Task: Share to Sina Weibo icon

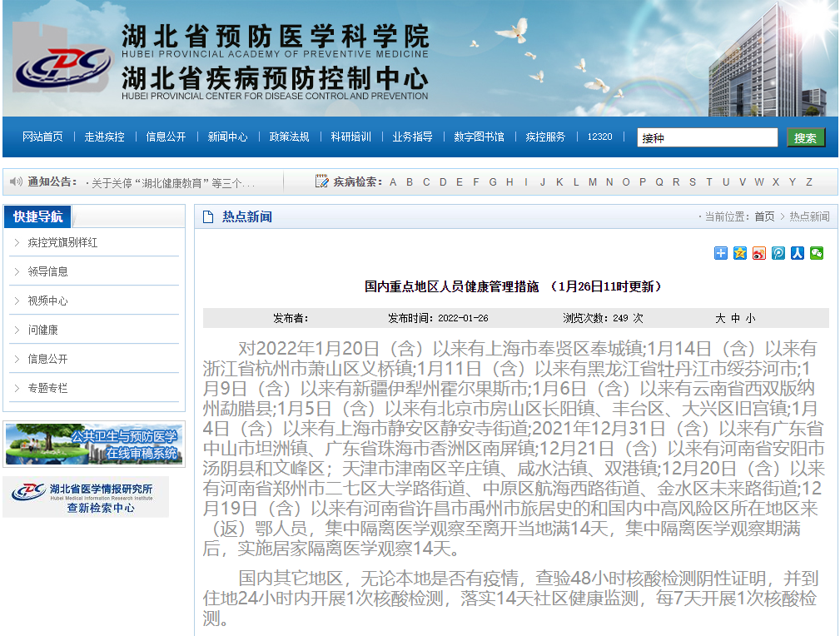Action: click(758, 253)
